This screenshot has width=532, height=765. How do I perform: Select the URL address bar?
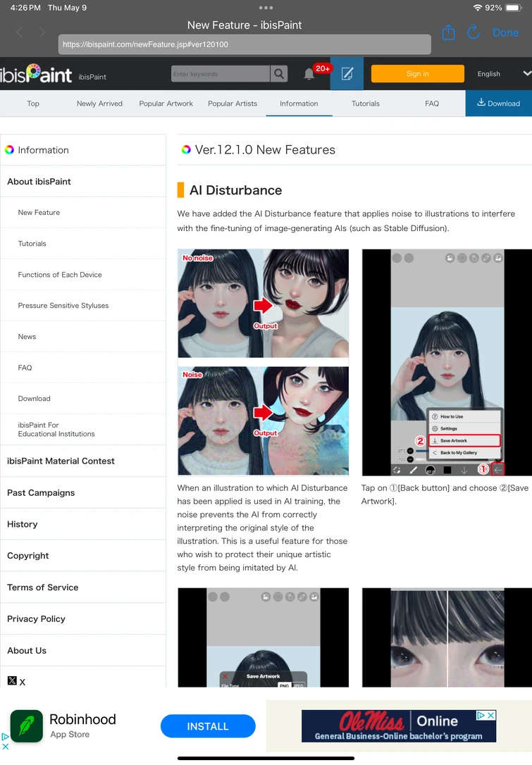(x=245, y=44)
